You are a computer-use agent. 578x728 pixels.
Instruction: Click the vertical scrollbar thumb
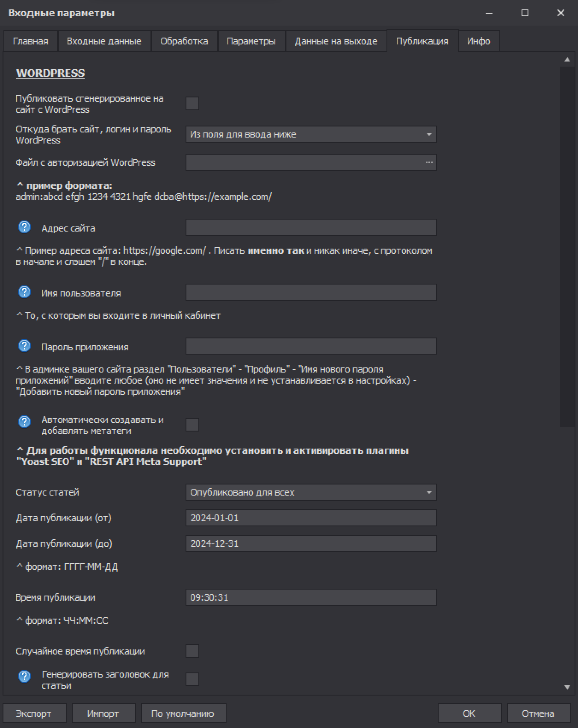pyautogui.click(x=567, y=246)
